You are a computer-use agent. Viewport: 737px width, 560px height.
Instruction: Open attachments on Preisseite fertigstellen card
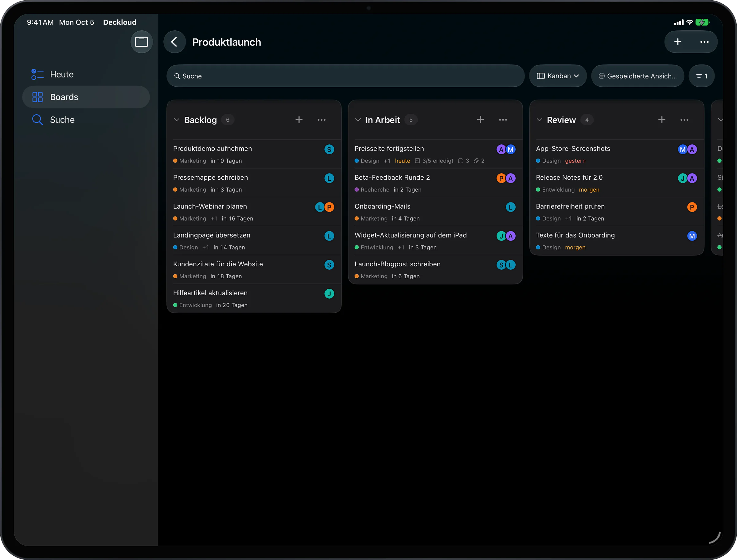(479, 161)
